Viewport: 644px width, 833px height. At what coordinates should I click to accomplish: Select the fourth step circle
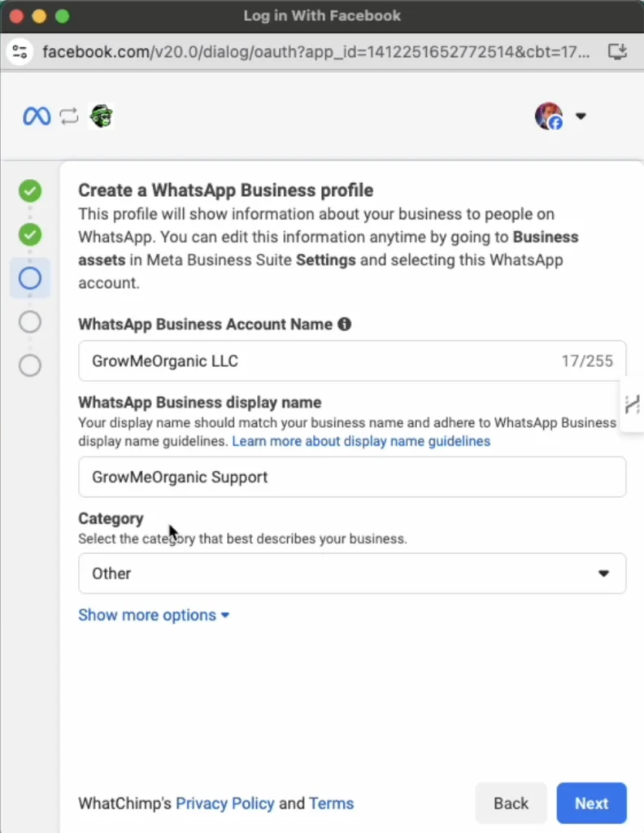click(30, 322)
